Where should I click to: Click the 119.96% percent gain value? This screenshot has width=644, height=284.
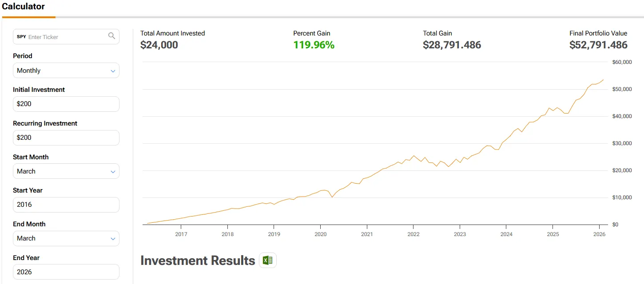pos(314,45)
